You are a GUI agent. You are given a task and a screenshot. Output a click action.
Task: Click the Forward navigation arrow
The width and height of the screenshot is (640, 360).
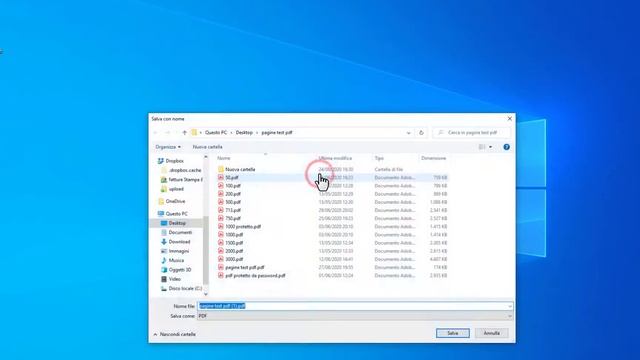point(167,133)
